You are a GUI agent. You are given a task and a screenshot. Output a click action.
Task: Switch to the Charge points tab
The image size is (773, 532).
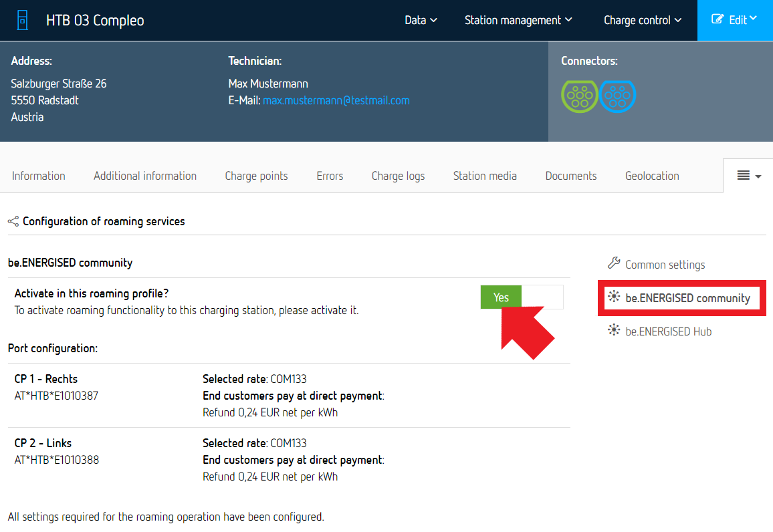(256, 176)
